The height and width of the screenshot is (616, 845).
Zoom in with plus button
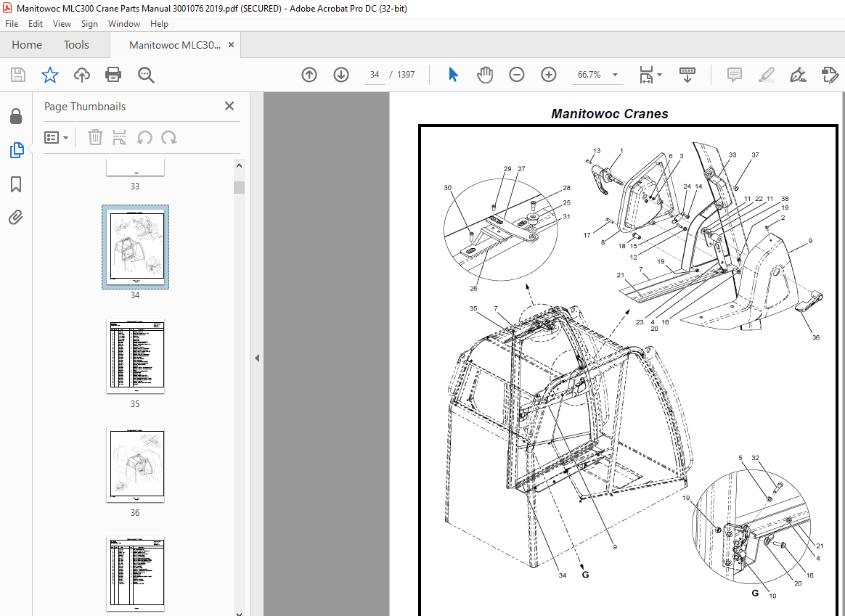click(x=549, y=75)
